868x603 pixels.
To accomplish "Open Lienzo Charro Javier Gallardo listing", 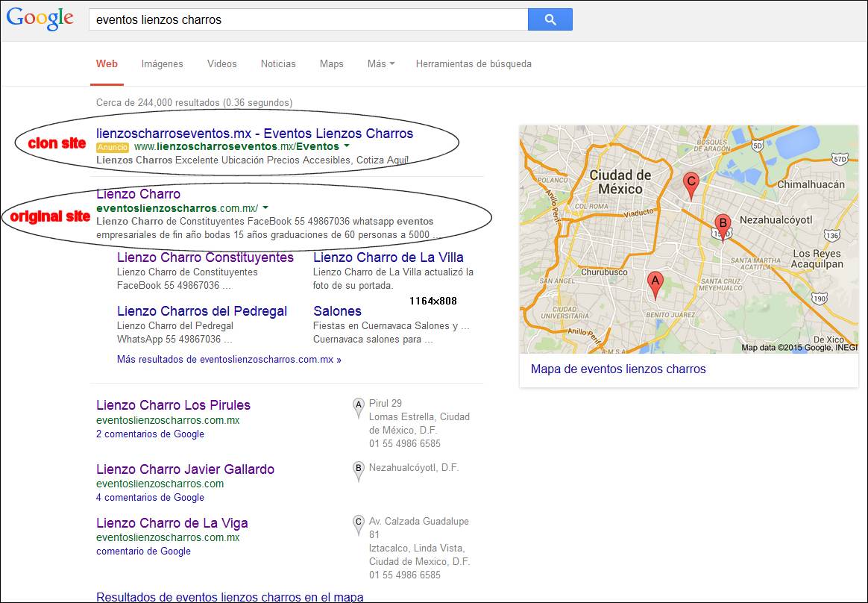I will [x=186, y=469].
